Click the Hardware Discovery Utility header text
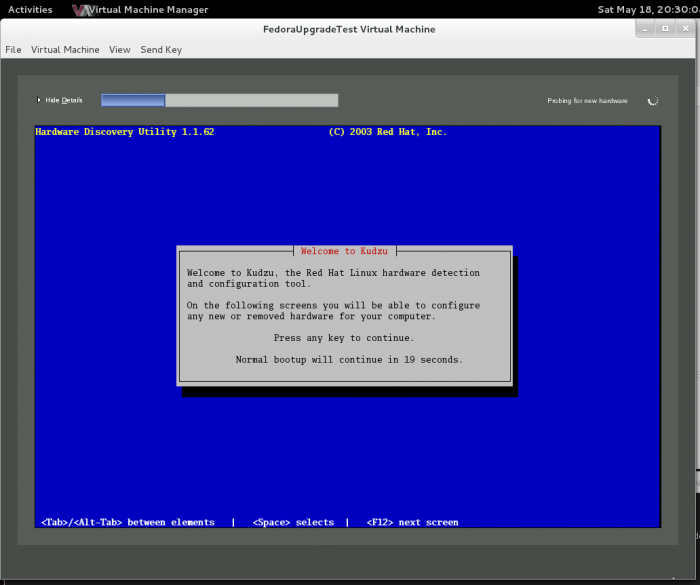 pos(125,132)
